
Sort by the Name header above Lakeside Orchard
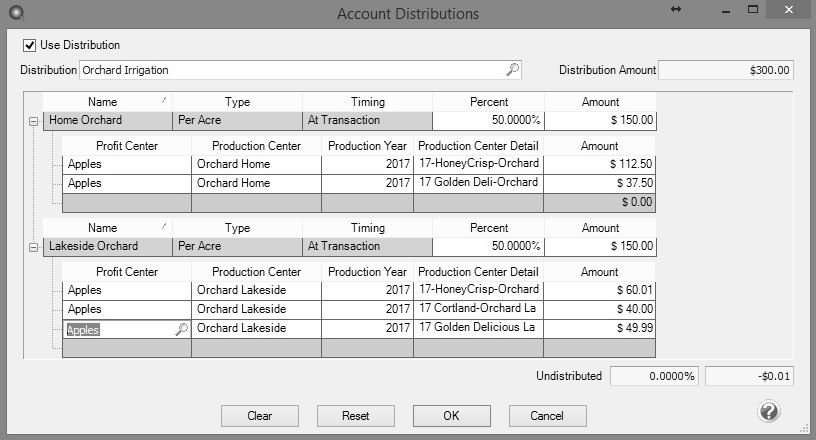point(107,228)
